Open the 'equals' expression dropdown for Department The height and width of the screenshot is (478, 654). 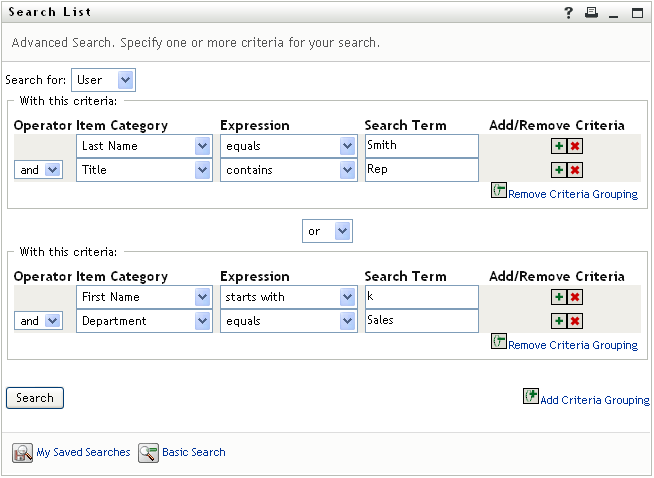point(289,321)
